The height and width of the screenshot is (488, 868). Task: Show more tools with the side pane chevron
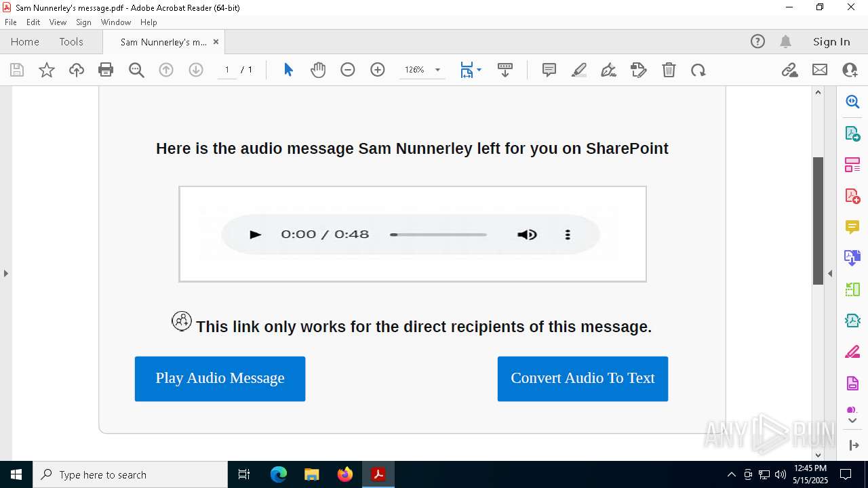point(852,420)
